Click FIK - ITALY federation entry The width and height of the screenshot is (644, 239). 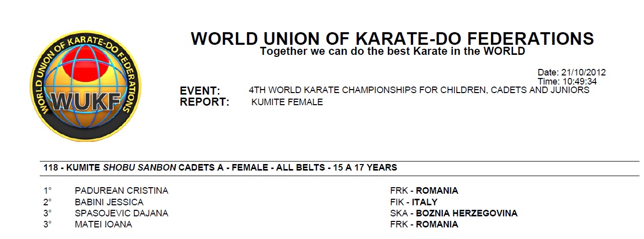coord(414,202)
